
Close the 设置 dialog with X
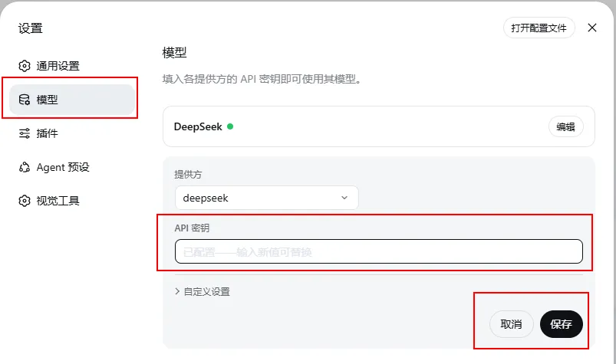[592, 28]
